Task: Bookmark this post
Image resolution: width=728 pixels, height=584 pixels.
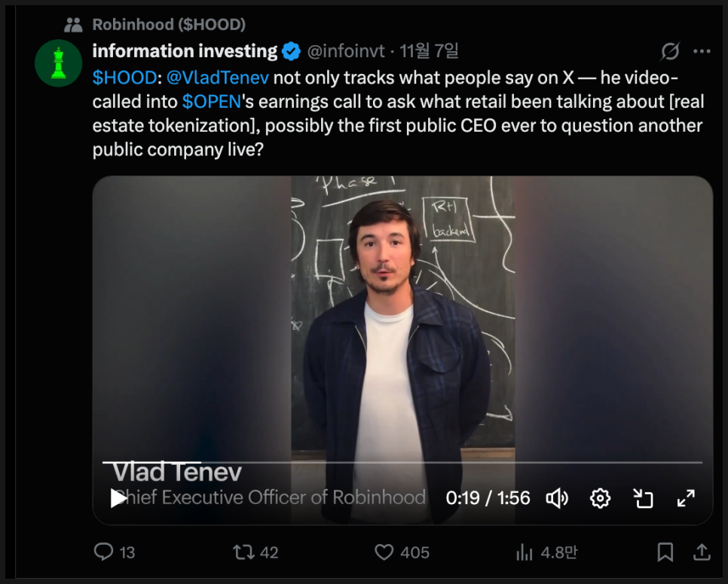Action: click(x=665, y=552)
